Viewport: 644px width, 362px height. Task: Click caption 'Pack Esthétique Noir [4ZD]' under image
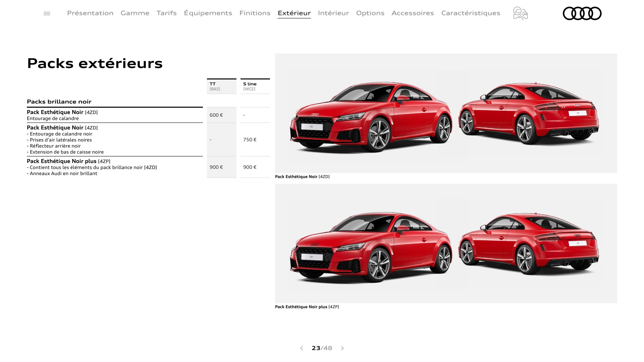[x=302, y=177]
